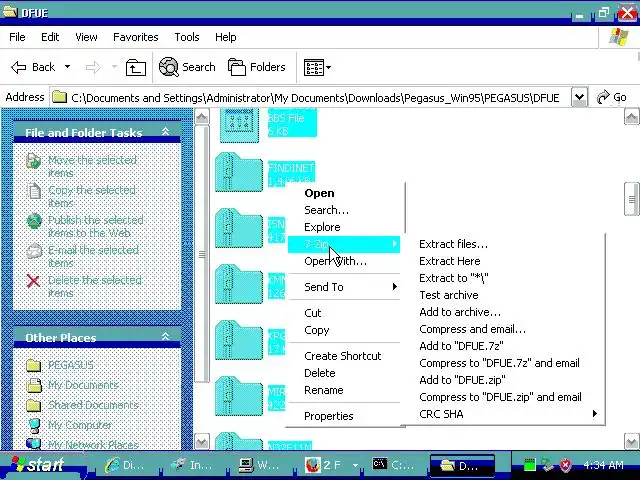
Task: Collapse the Other Places panel
Action: [x=165, y=337]
